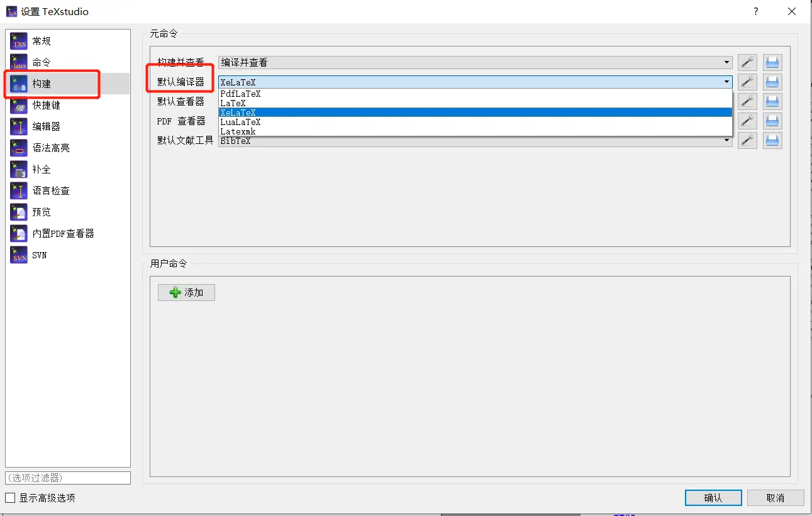Viewport: 812px width, 516px height.
Task: Click the 添加 user command button
Action: point(186,292)
